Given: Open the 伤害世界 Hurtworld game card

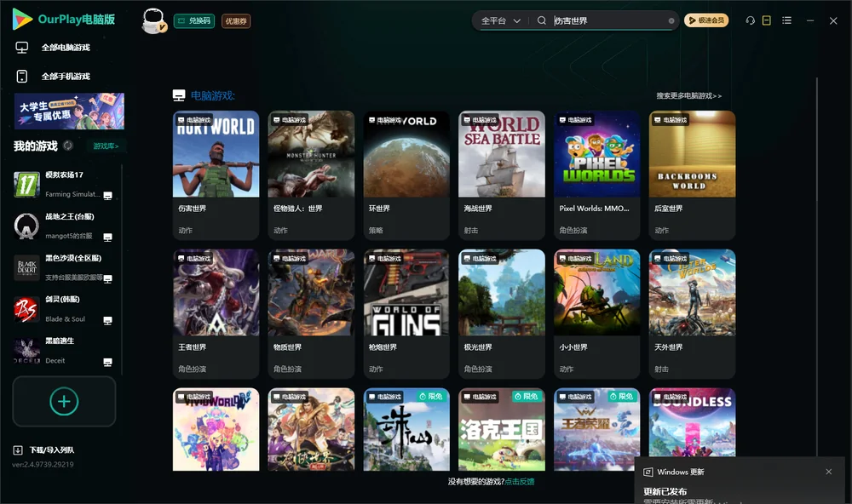Looking at the screenshot, I should pos(216,175).
